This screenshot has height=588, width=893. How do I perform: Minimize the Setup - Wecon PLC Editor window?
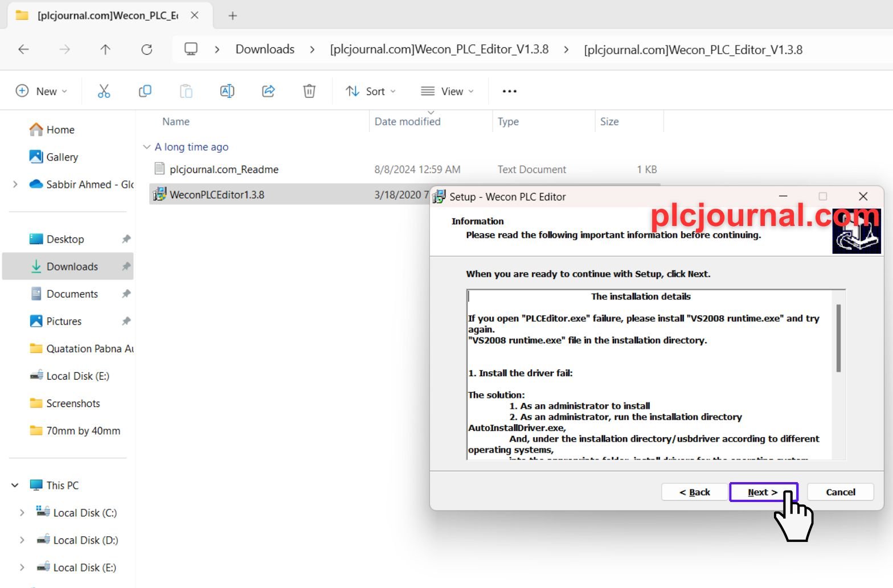coord(783,196)
